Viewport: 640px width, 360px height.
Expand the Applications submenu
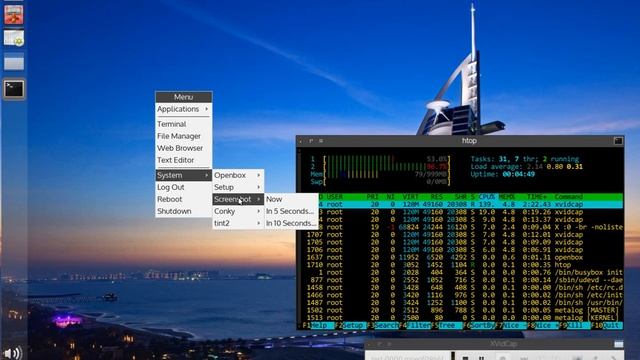tap(183, 109)
